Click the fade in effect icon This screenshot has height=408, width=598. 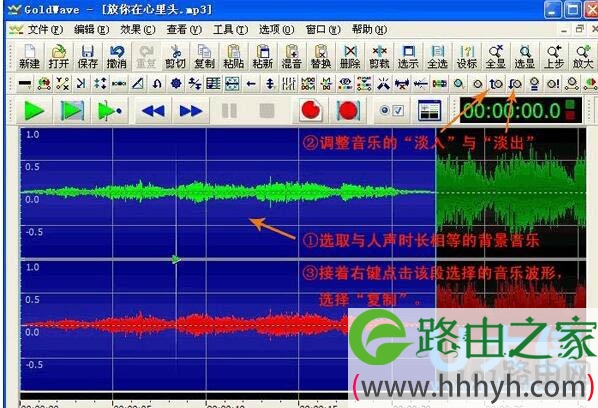click(496, 84)
